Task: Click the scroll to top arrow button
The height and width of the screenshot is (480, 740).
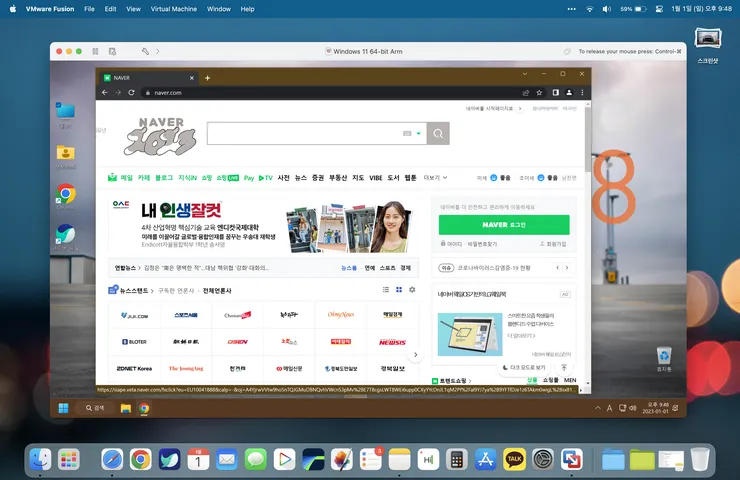Action: 563,367
